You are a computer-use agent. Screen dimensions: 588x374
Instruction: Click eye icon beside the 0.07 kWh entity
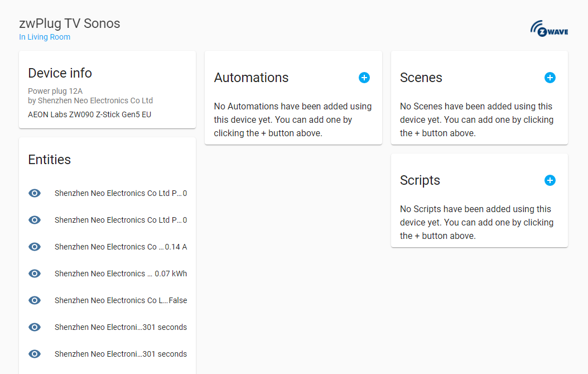tap(35, 274)
